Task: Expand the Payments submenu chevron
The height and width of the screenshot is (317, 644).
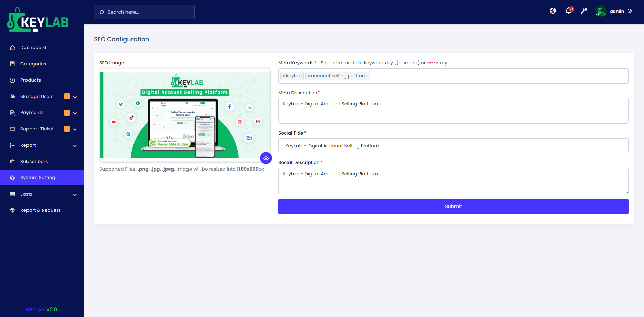Action: (x=75, y=113)
